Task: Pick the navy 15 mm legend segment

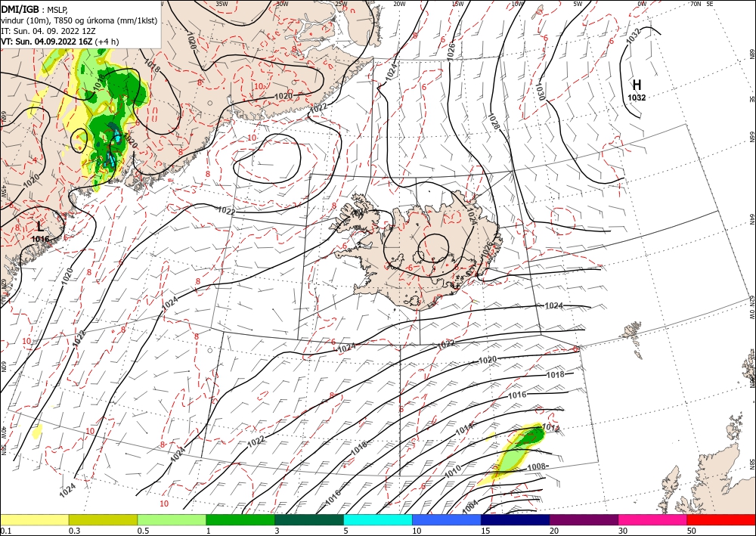Action: point(516,519)
